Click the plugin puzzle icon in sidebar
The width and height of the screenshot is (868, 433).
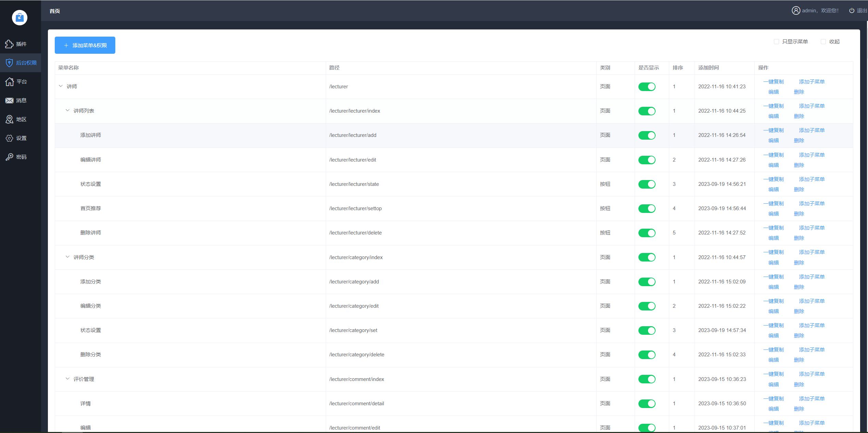pyautogui.click(x=9, y=44)
